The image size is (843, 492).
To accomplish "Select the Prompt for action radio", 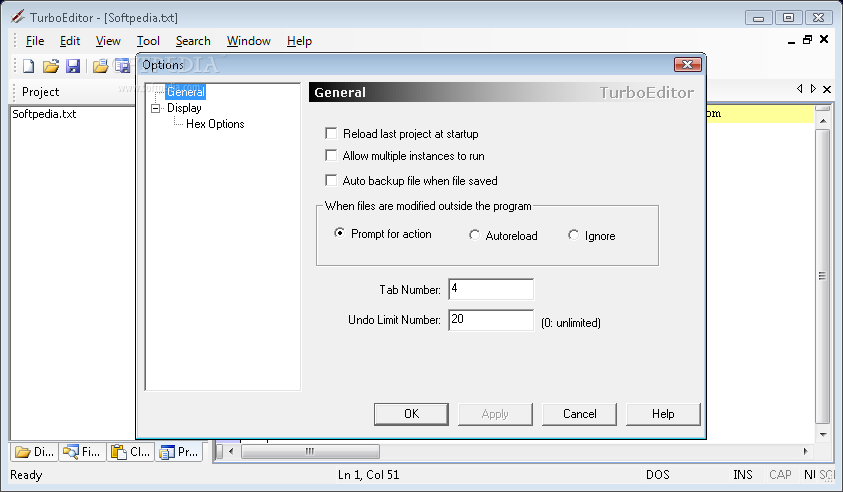I will (339, 233).
